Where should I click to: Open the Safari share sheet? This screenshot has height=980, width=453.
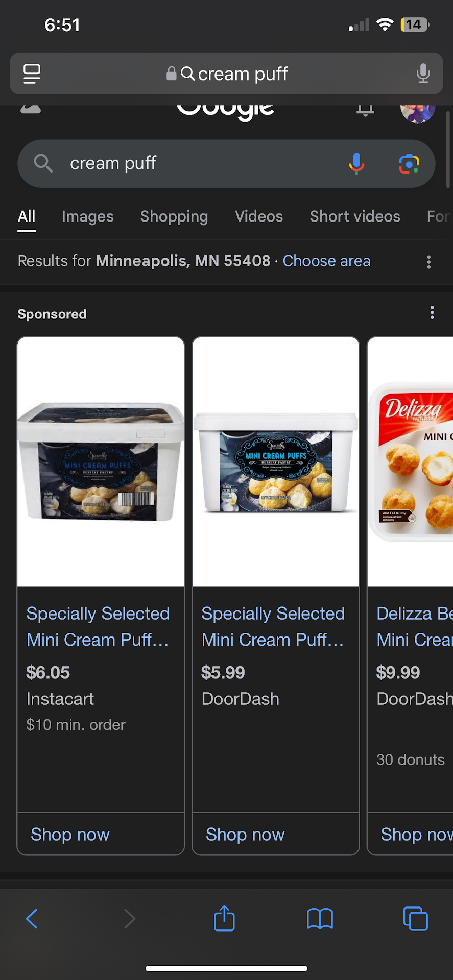(x=224, y=919)
